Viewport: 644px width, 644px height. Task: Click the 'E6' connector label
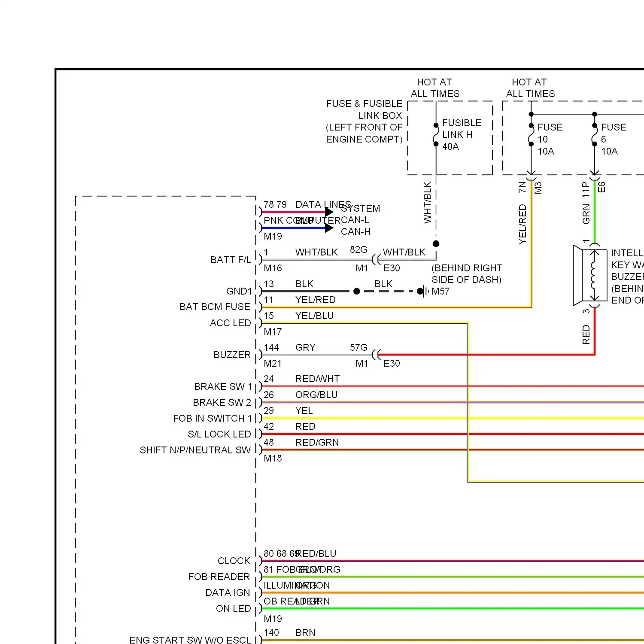601,187
